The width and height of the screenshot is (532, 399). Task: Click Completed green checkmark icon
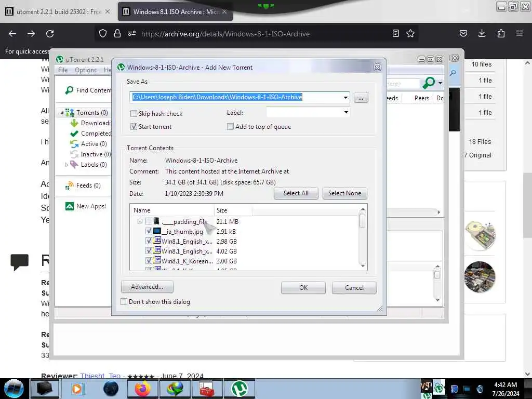click(74, 134)
